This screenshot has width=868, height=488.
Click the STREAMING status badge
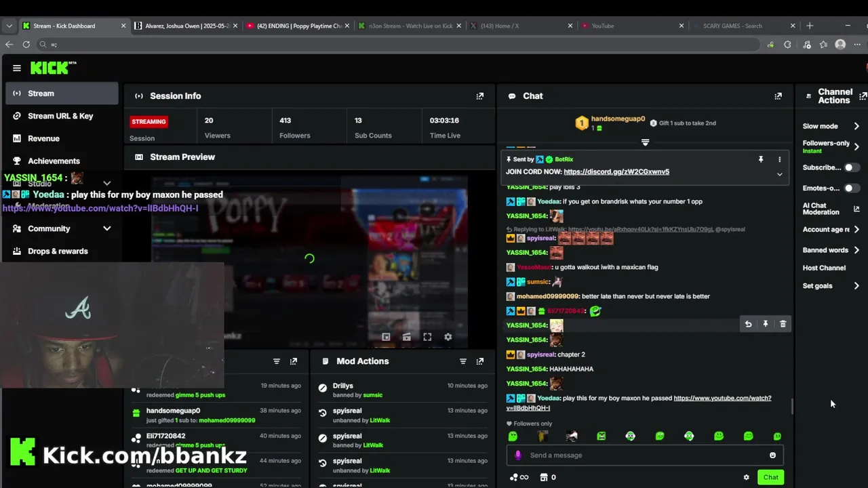149,121
